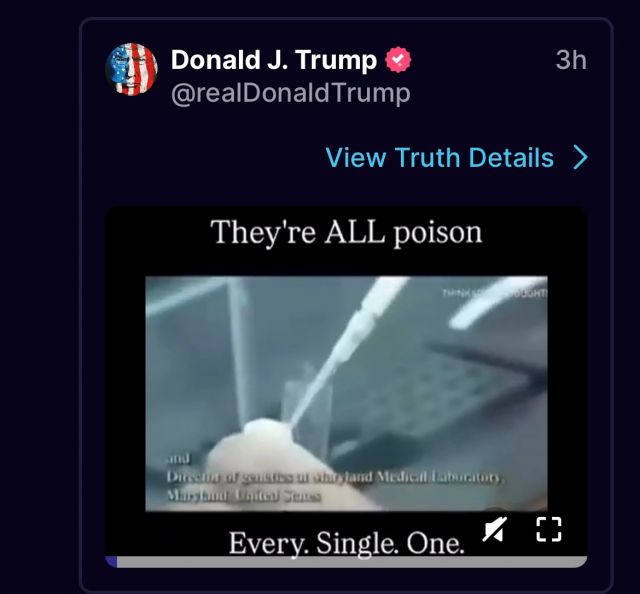640x594 pixels.
Task: Open the American flag profile avatar
Action: (x=131, y=69)
